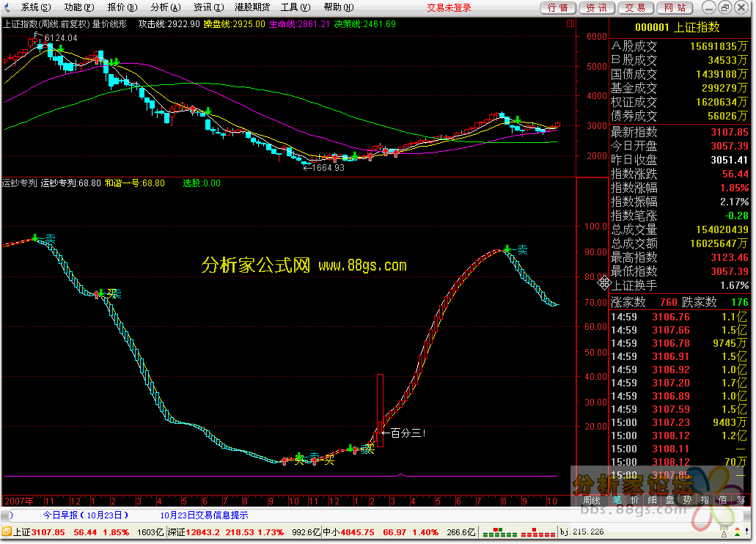Viewport: 756px width, 544px height.
Task: Click the small red box icon atop chart
Action: 570,23
